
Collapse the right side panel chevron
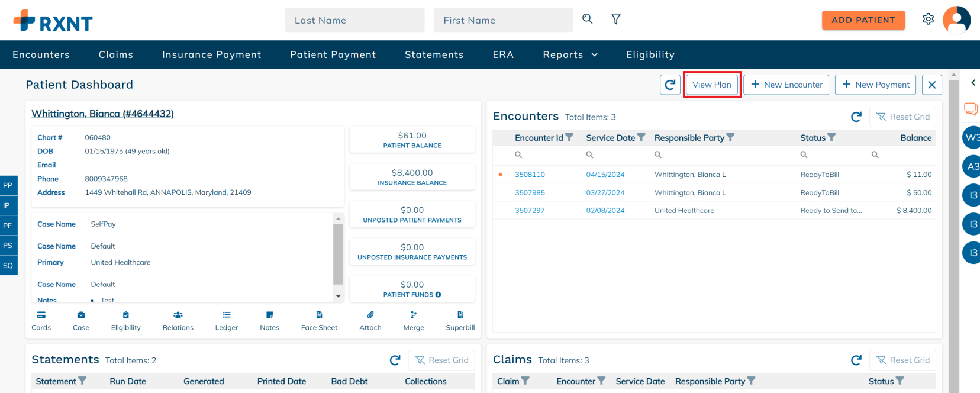point(973,83)
